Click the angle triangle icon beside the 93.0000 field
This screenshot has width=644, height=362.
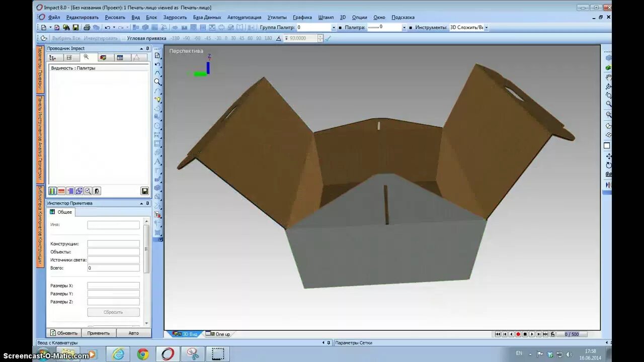[278, 38]
